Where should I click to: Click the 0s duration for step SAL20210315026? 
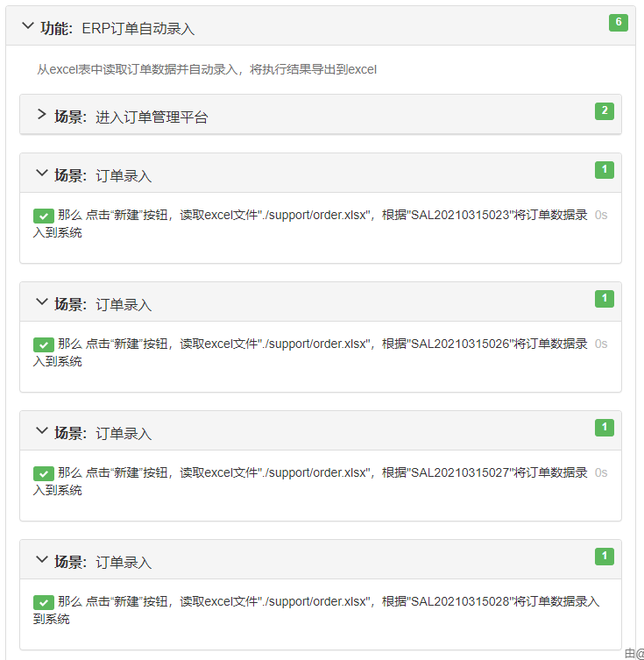point(601,344)
